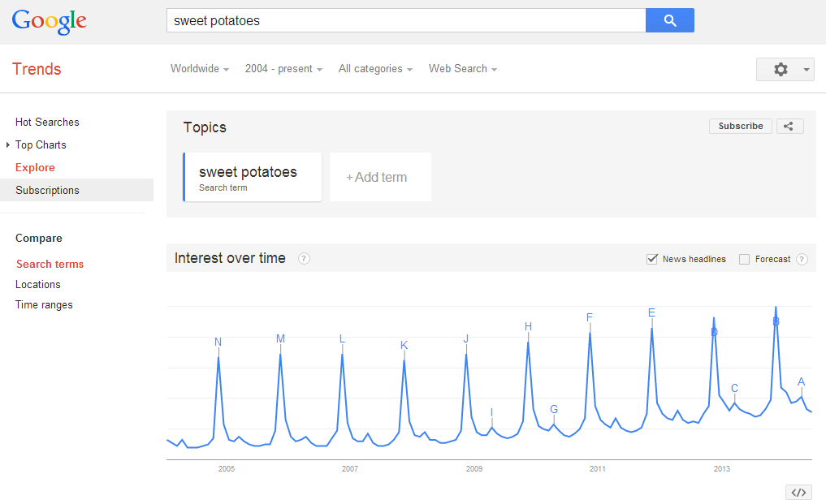
Task: Click the share icon button
Action: pyautogui.click(x=789, y=127)
